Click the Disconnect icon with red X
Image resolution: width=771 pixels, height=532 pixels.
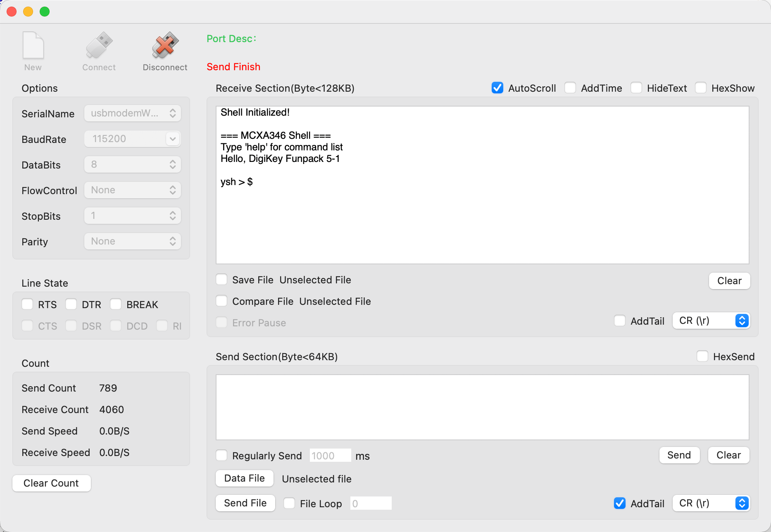pos(165,45)
